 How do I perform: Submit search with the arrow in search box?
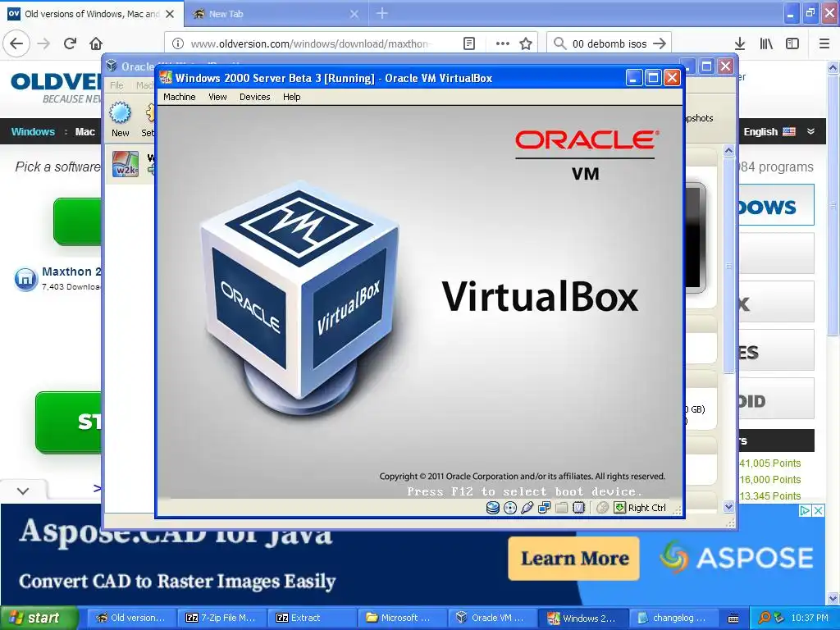pyautogui.click(x=660, y=43)
